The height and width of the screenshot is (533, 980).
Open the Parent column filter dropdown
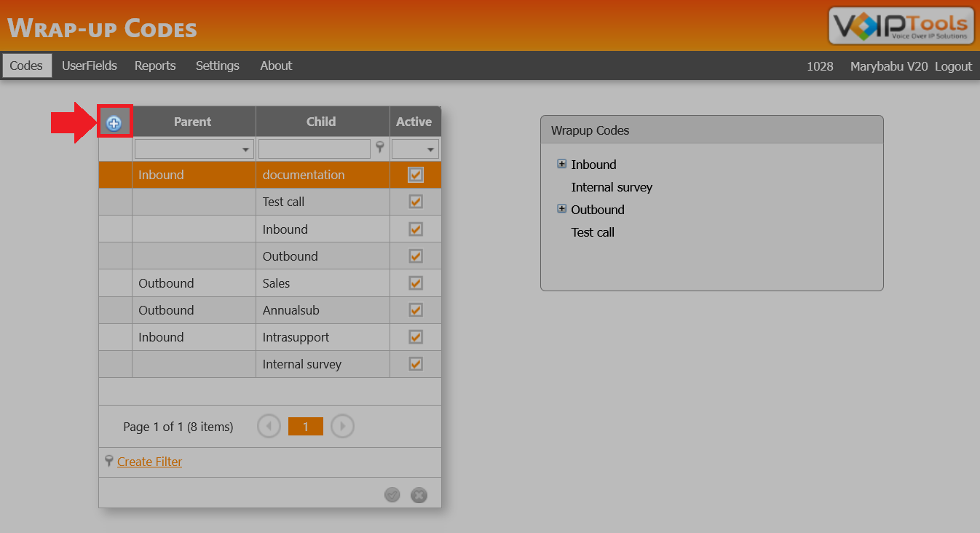(x=246, y=148)
